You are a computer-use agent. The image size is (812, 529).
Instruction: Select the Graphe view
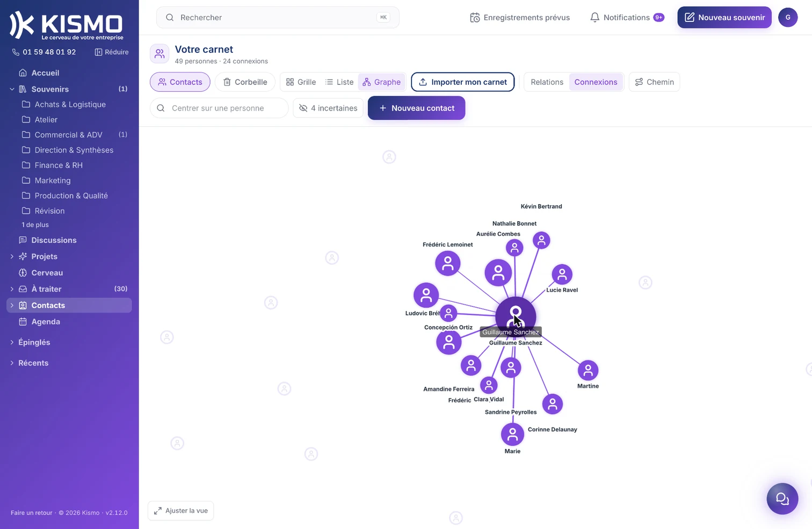click(382, 82)
